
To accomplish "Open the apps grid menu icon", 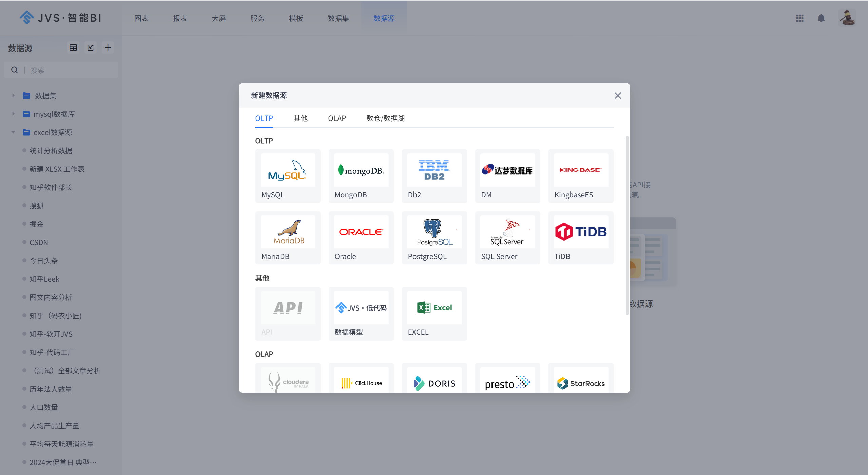I will (799, 18).
